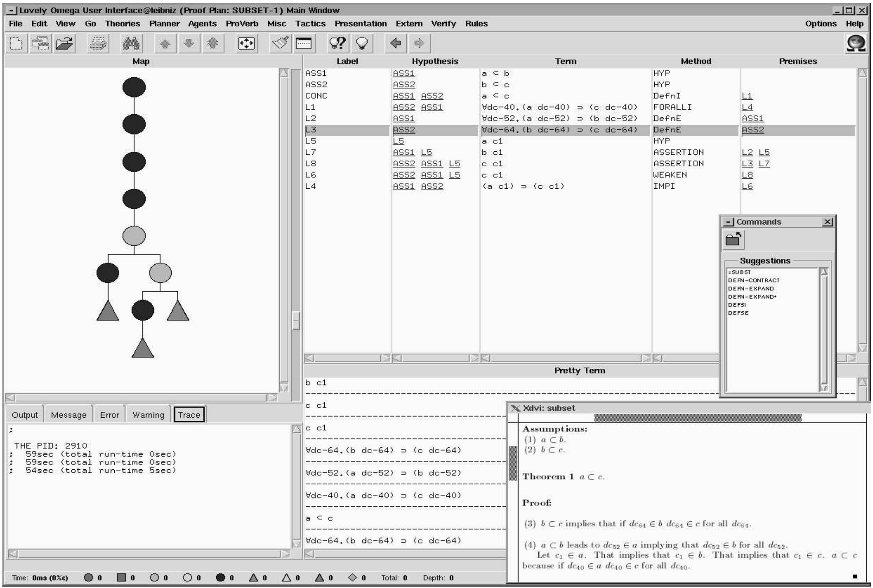Click the plain lightbulb toolbar icon
This screenshot has width=873, height=588.
click(x=362, y=43)
